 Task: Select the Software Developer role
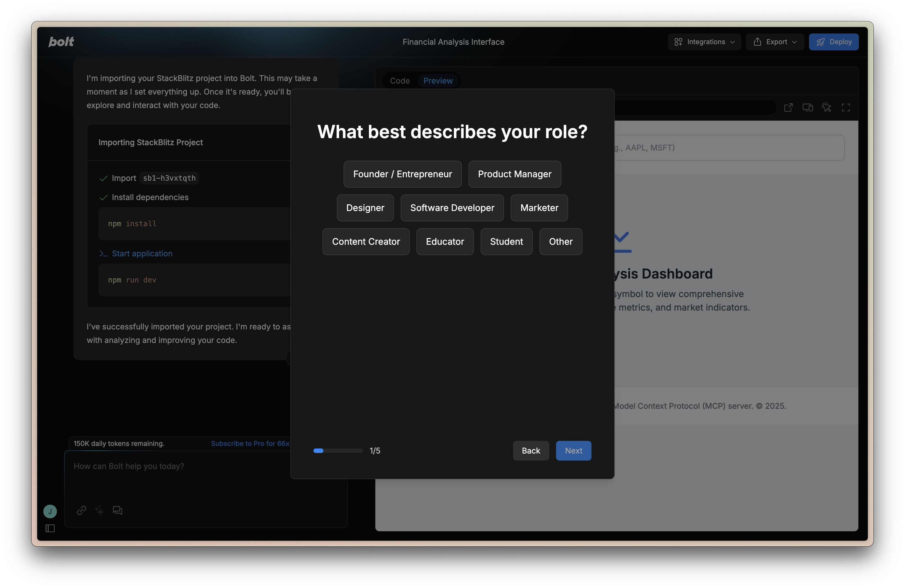[x=452, y=208]
